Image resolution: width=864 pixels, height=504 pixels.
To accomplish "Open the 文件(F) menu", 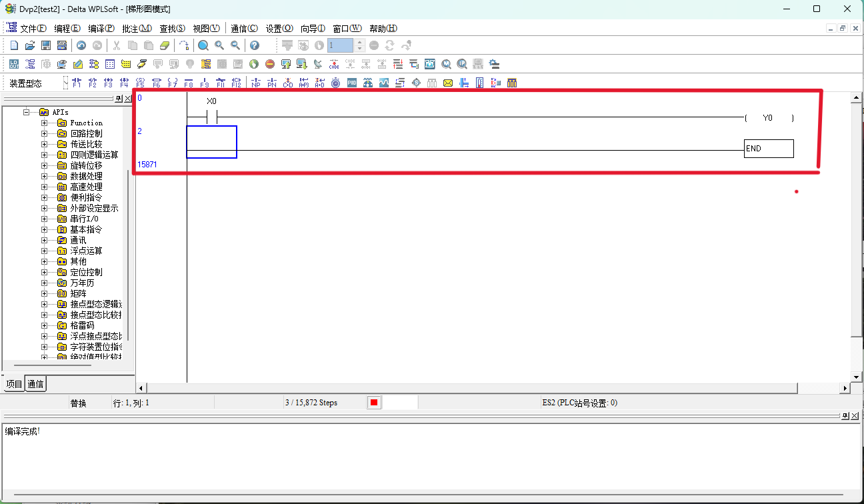I will (33, 29).
